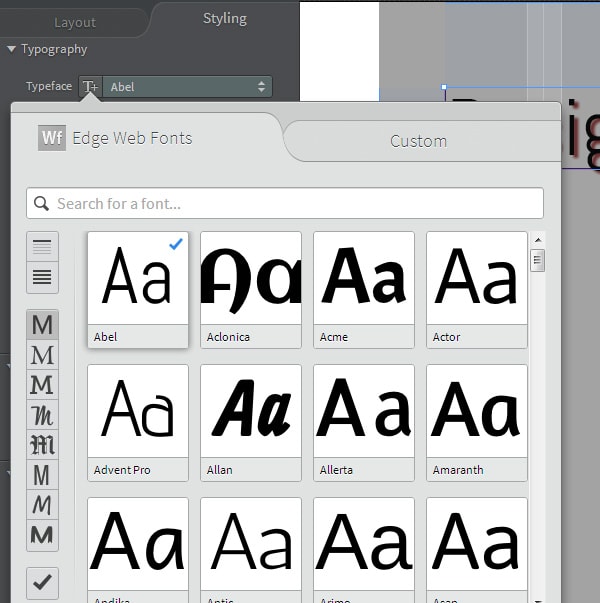
Task: Click the text box corner handle on canvas
Action: click(444, 87)
